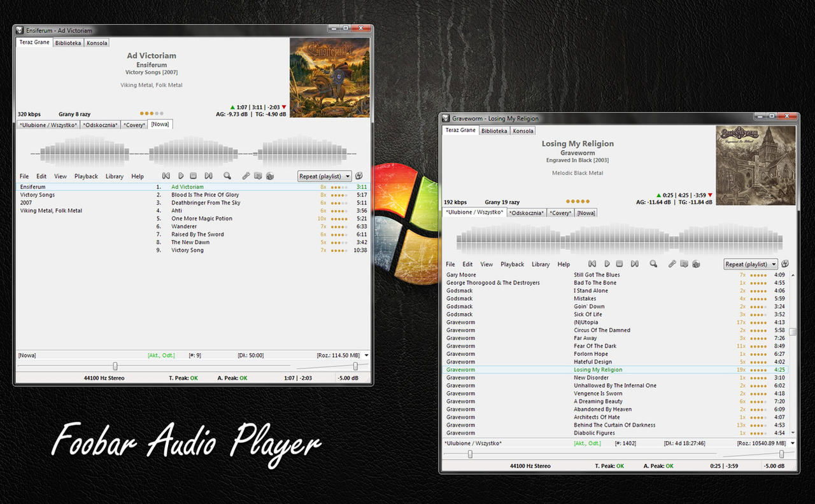This screenshot has width=815, height=504.
Task: Open wrench preferences icon in Graveworm window
Action: click(x=672, y=264)
